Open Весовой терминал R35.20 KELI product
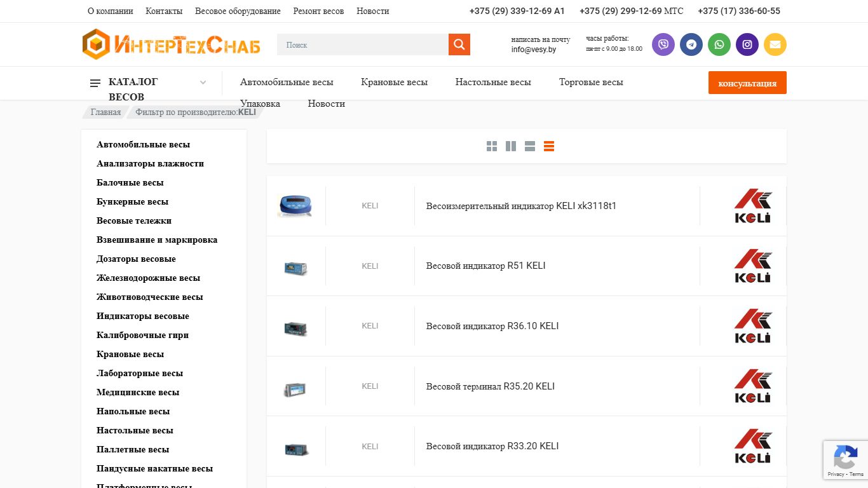Viewport: 868px width, 488px height. tap(490, 386)
